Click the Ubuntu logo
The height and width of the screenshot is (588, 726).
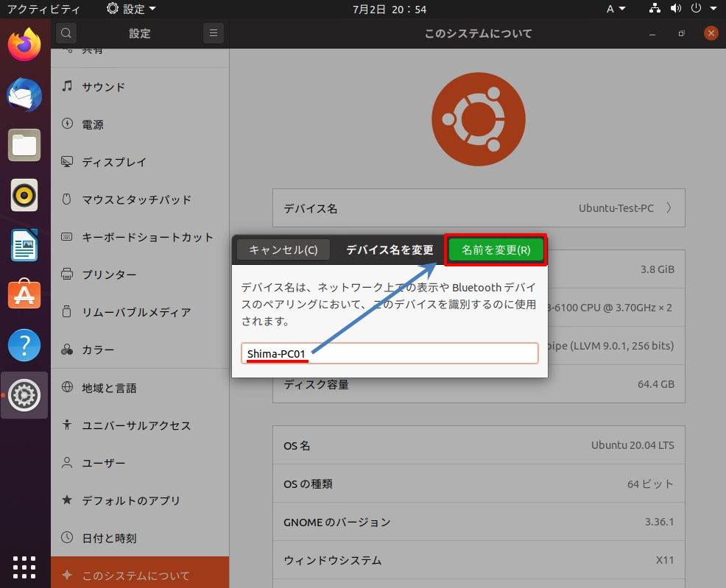(x=479, y=119)
